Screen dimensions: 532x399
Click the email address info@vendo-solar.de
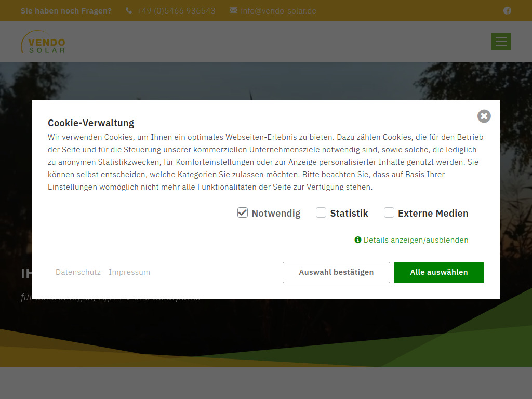click(x=278, y=10)
